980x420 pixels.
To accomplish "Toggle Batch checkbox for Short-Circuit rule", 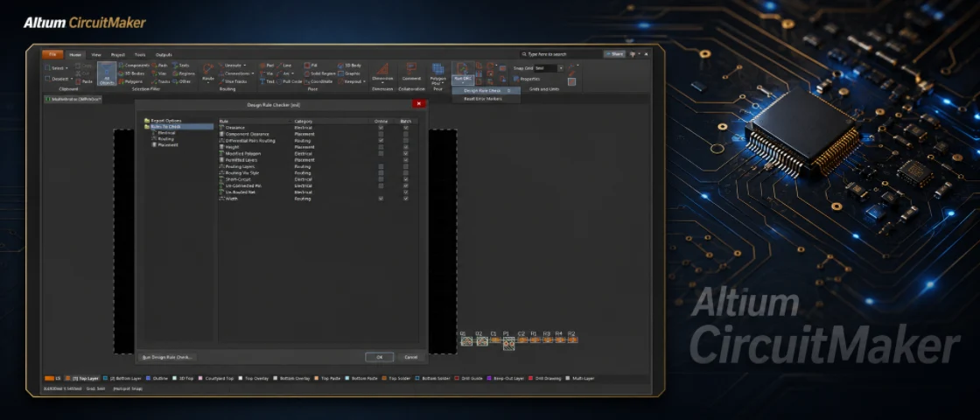I will 406,179.
